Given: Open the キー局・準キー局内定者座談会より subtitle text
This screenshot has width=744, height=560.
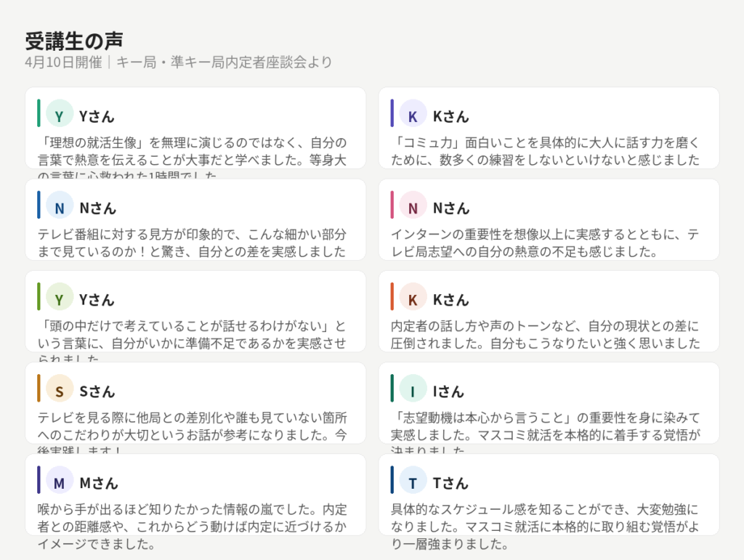Looking at the screenshot, I should pyautogui.click(x=224, y=62).
